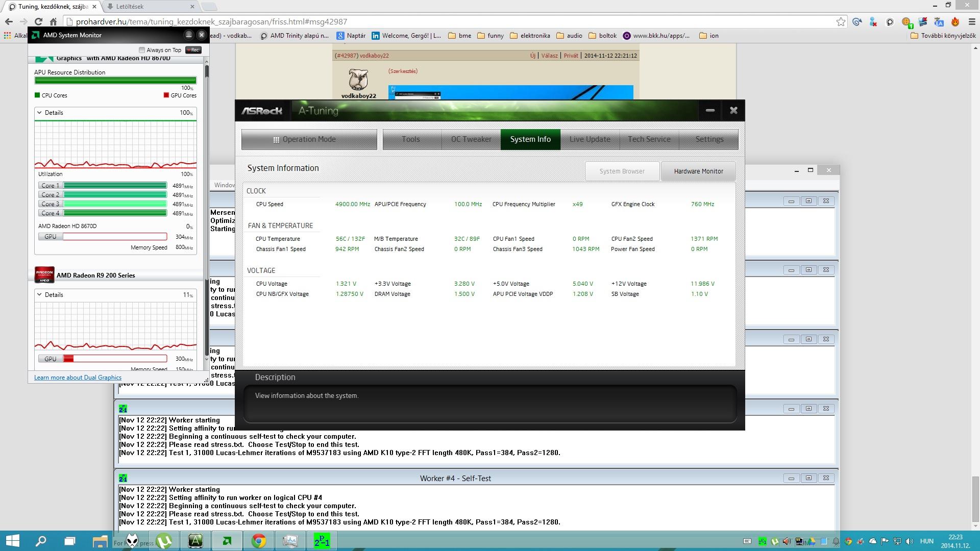Image resolution: width=980 pixels, height=551 pixels.
Task: Open the audio bookmark folder
Action: click(x=569, y=36)
